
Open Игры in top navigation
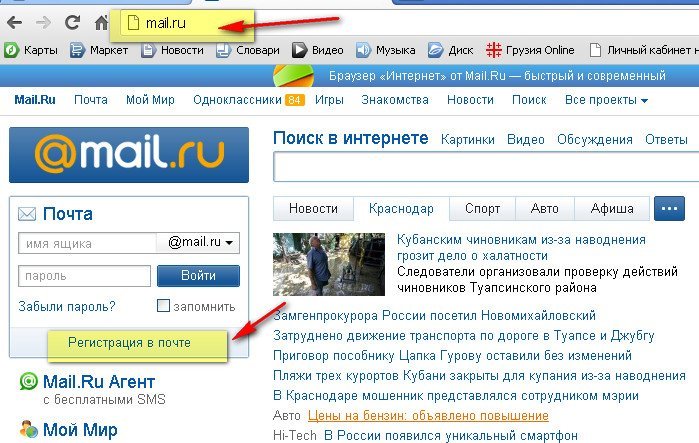[329, 100]
